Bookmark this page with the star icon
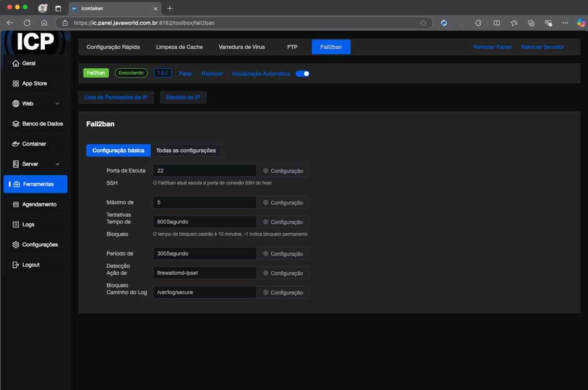This screenshot has width=588, height=390. [423, 22]
